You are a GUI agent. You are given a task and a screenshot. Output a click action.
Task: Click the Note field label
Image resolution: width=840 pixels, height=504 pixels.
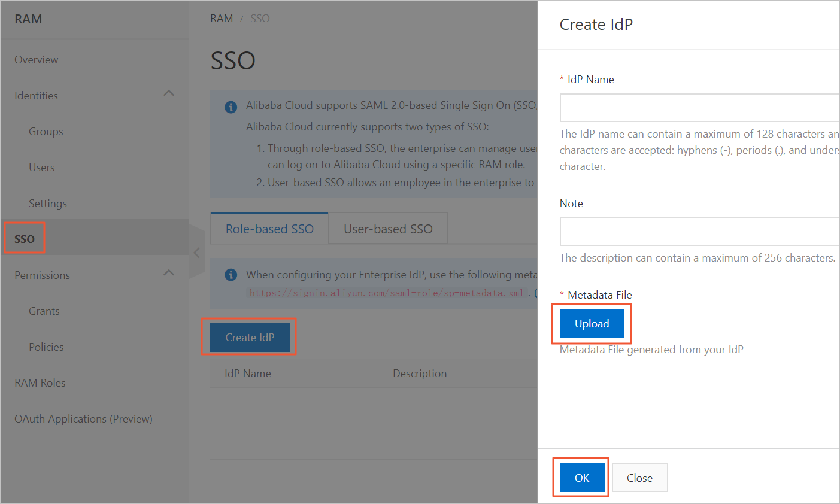pyautogui.click(x=571, y=204)
